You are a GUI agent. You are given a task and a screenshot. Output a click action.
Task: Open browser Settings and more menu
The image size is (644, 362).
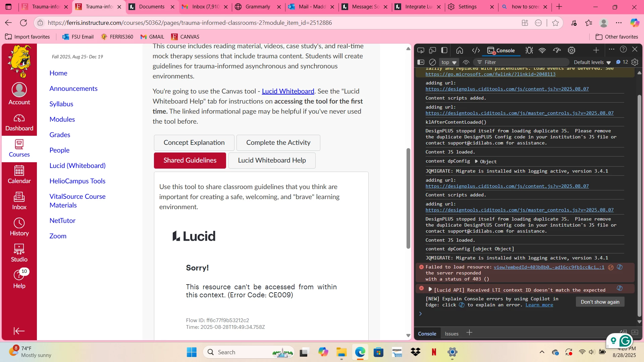click(619, 23)
